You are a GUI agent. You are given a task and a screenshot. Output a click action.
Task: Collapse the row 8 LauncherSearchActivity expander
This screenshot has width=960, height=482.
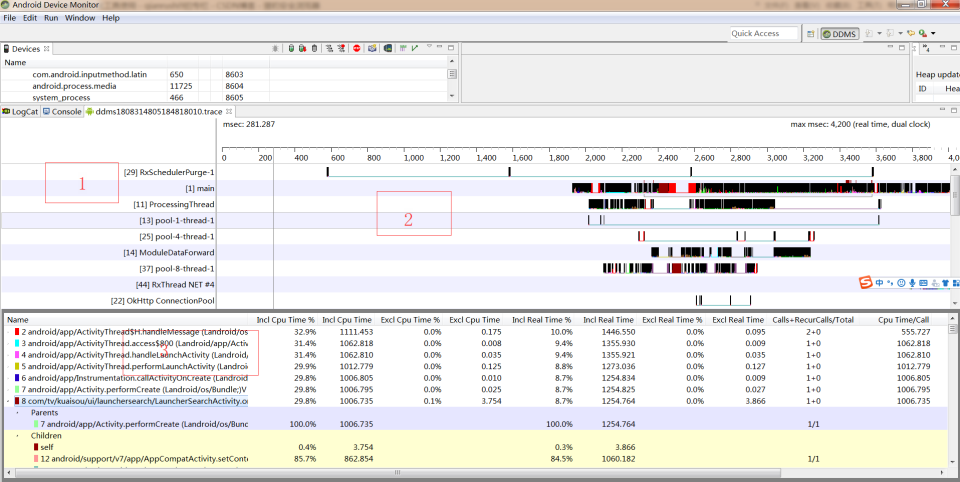8,401
